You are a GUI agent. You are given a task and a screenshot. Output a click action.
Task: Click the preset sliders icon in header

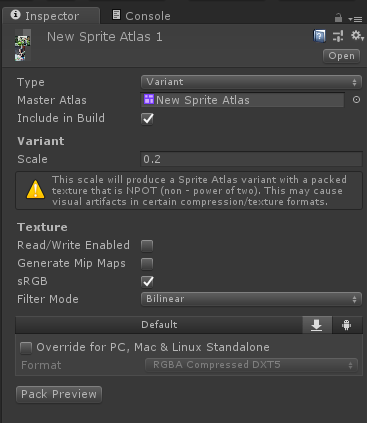338,36
